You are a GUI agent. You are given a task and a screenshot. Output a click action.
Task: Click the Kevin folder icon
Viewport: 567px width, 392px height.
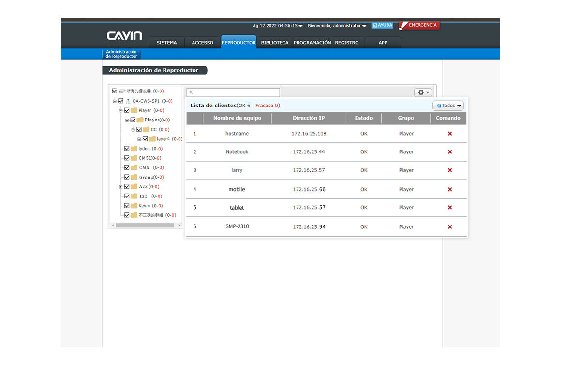[134, 206]
